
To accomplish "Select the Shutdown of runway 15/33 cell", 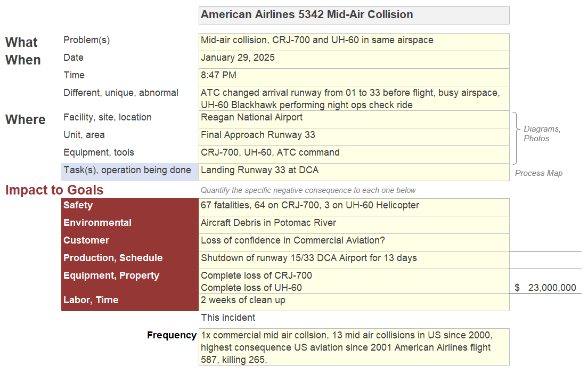I will point(354,260).
